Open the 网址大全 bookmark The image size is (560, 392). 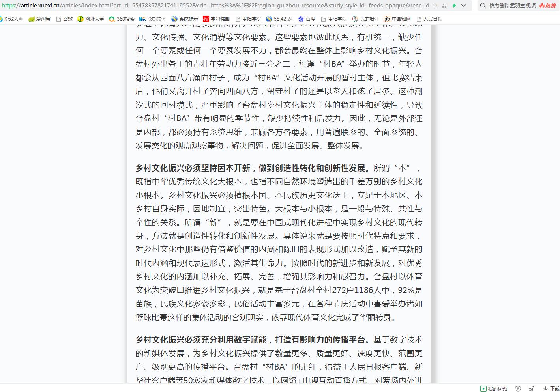91,19
